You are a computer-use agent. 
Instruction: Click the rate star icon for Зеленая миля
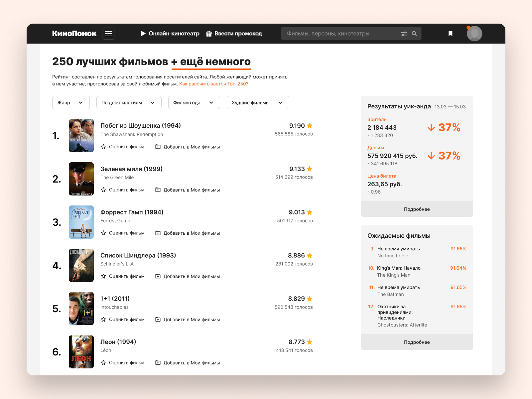coord(103,190)
